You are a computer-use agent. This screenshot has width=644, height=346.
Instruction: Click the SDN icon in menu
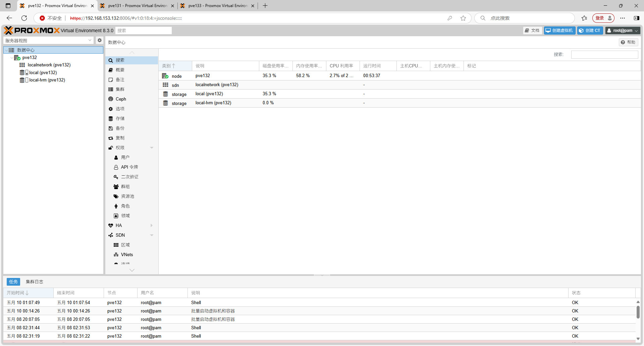tap(111, 235)
